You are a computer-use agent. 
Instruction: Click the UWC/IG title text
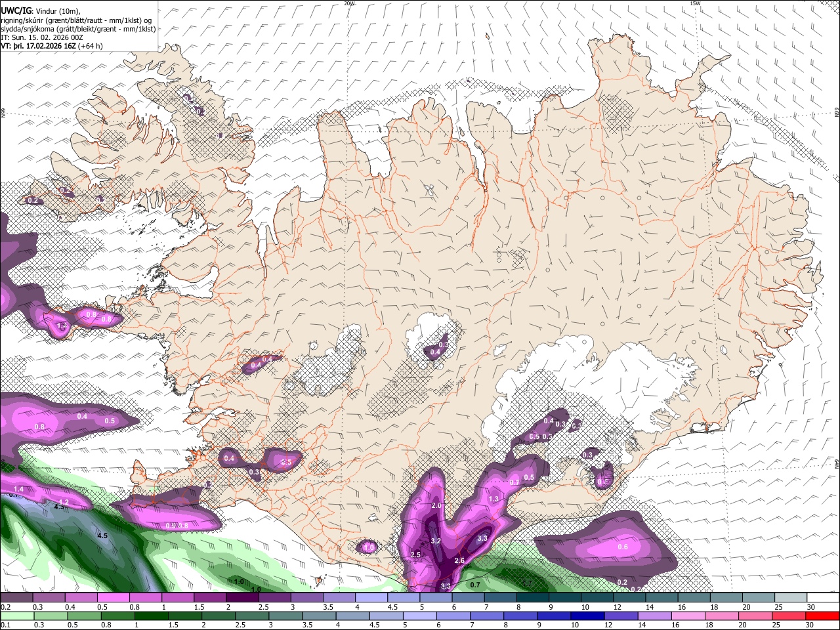(x=16, y=10)
